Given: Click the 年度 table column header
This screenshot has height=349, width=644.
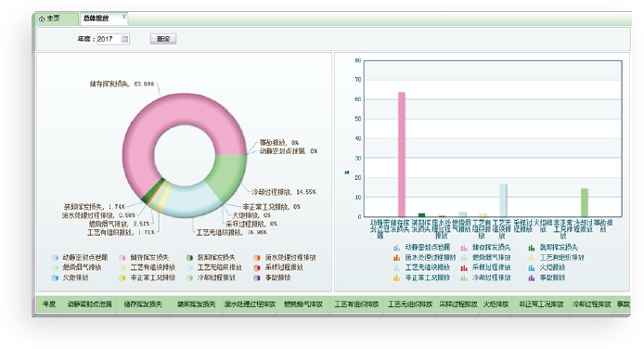Looking at the screenshot, I should click(49, 304).
